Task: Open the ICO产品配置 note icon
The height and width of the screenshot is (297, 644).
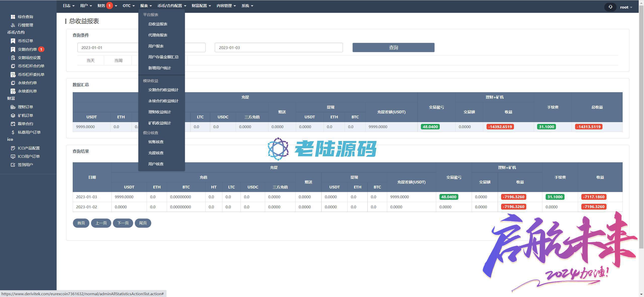Action: coord(13,148)
